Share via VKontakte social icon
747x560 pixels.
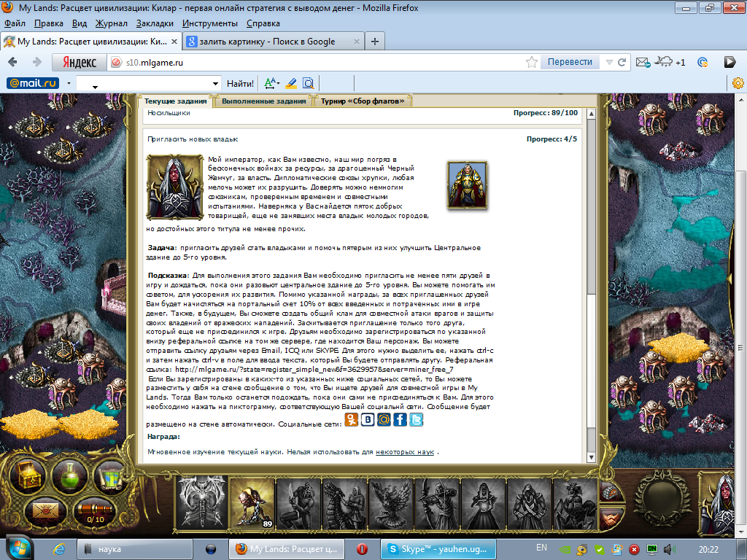tap(368, 419)
